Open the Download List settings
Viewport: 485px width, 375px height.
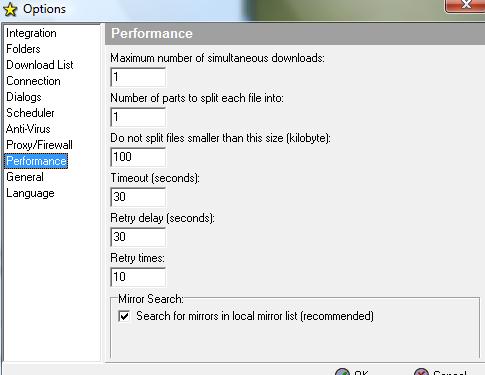[x=40, y=65]
